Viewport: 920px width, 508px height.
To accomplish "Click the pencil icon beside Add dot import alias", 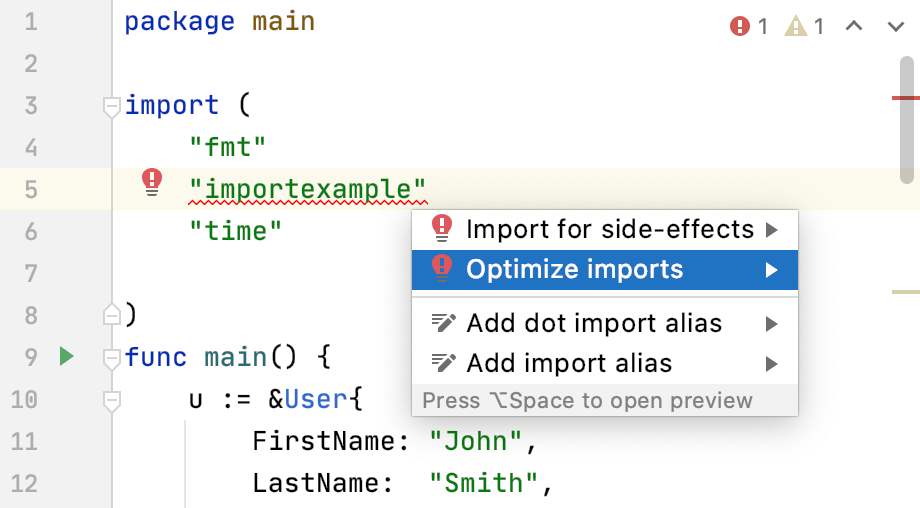I will pos(443,323).
